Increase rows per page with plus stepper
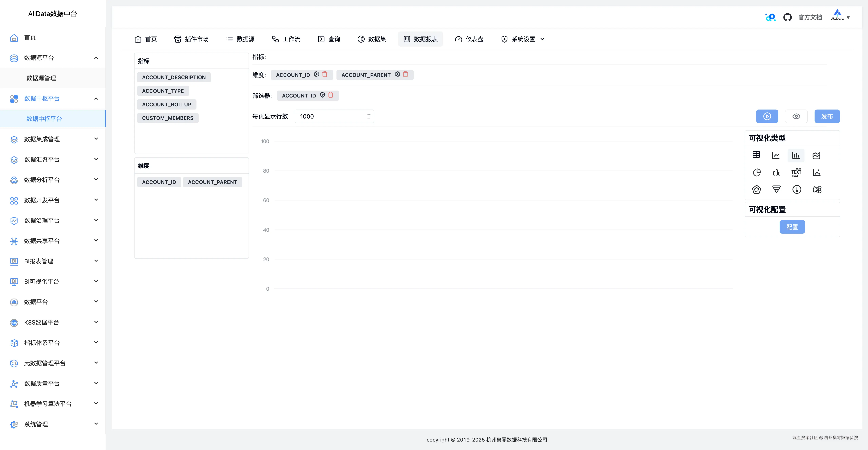This screenshot has height=450, width=868. [x=369, y=114]
